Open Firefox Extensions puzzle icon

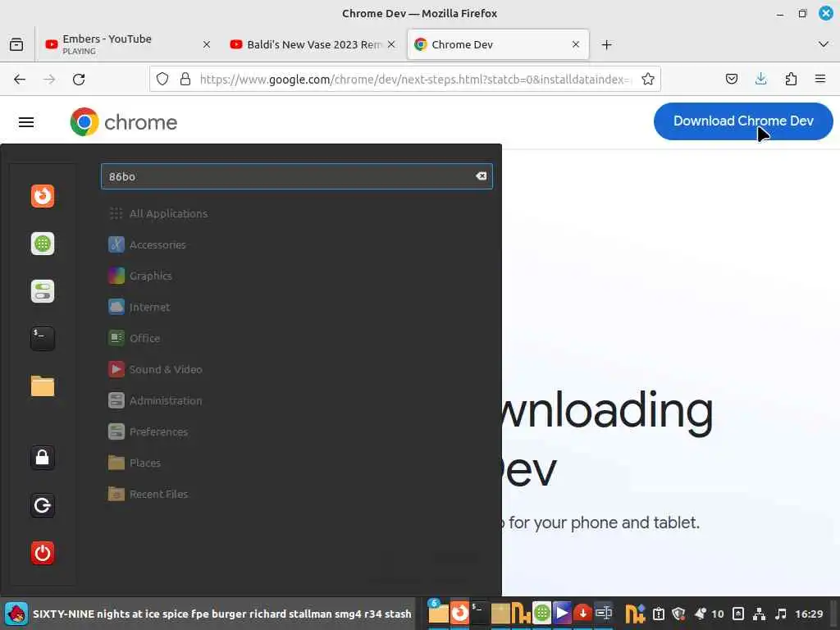(791, 80)
